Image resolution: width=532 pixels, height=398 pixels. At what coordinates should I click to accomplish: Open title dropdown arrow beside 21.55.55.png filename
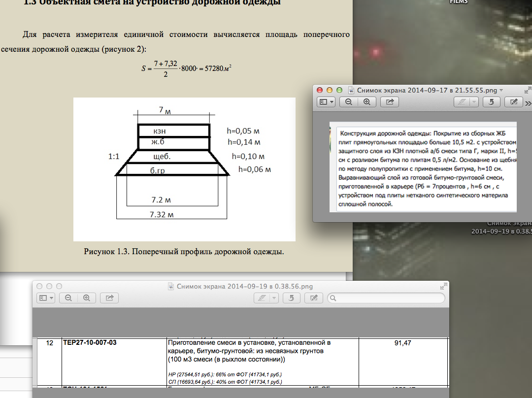click(x=501, y=91)
